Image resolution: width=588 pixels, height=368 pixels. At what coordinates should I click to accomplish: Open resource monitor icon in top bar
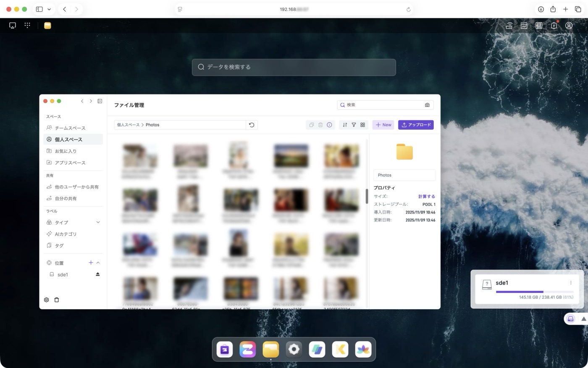(x=524, y=26)
